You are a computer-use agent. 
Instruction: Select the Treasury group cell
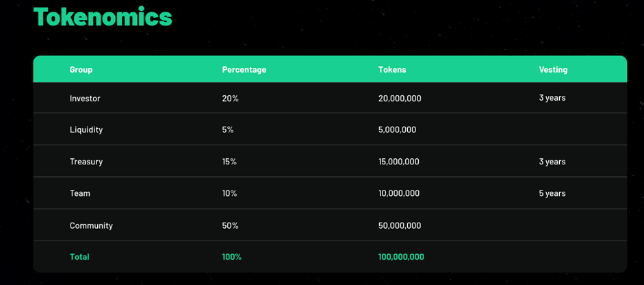(86, 162)
